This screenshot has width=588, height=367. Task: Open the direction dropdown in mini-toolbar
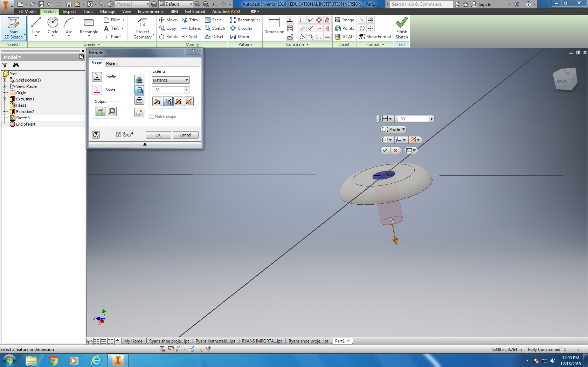[x=415, y=140]
